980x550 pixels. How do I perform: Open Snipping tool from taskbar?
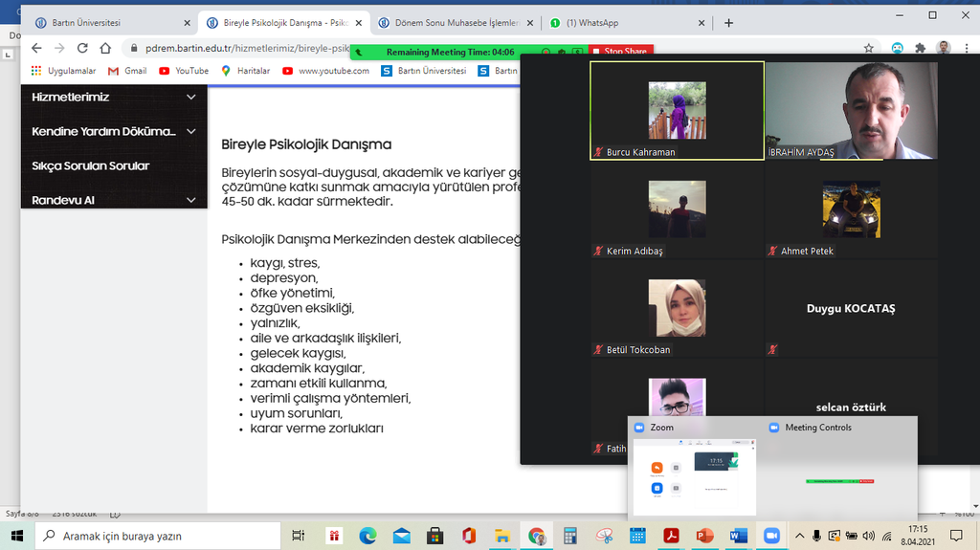tap(604, 536)
